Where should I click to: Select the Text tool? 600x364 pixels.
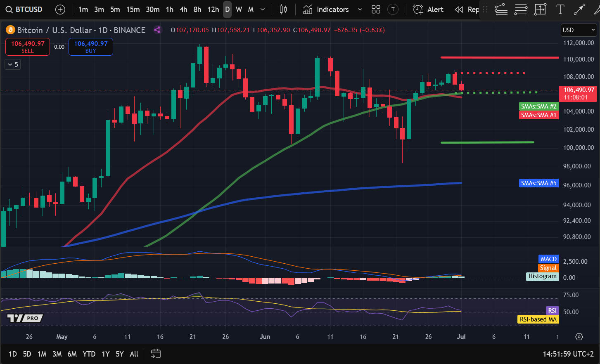pyautogui.click(x=560, y=9)
